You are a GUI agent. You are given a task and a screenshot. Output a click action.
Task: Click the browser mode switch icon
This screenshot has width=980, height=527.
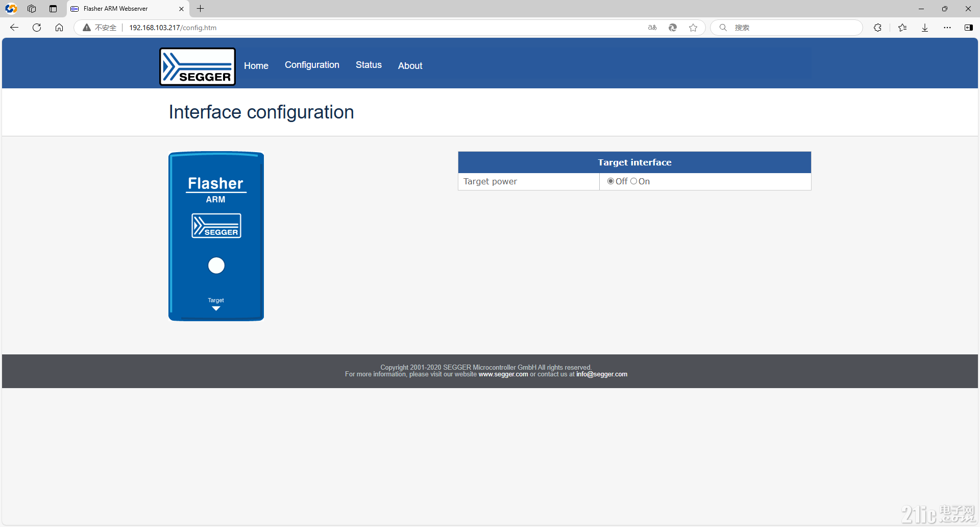pos(673,28)
